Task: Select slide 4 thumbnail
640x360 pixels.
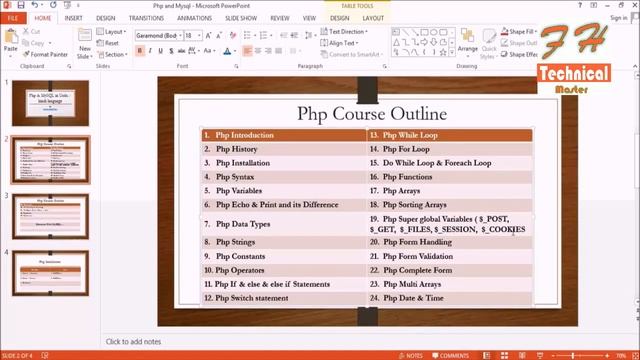Action: coord(50,273)
